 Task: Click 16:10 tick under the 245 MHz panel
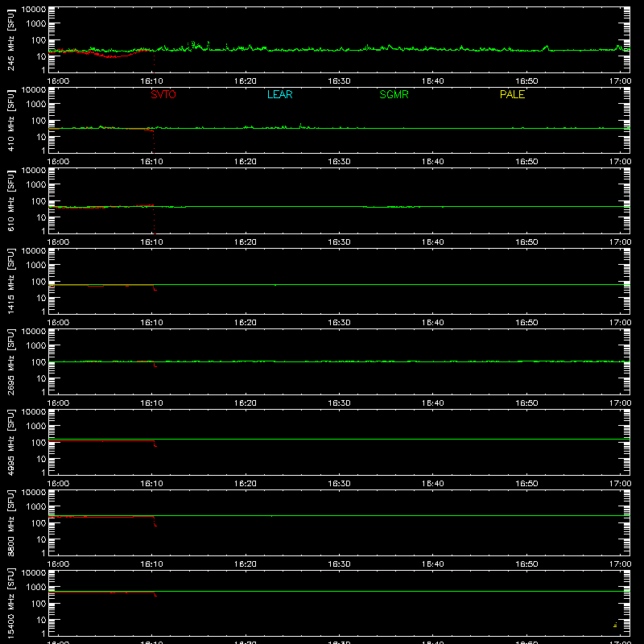pos(151,81)
